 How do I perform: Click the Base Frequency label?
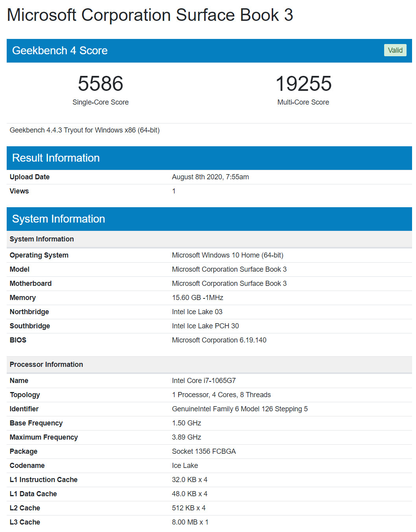[x=36, y=423]
